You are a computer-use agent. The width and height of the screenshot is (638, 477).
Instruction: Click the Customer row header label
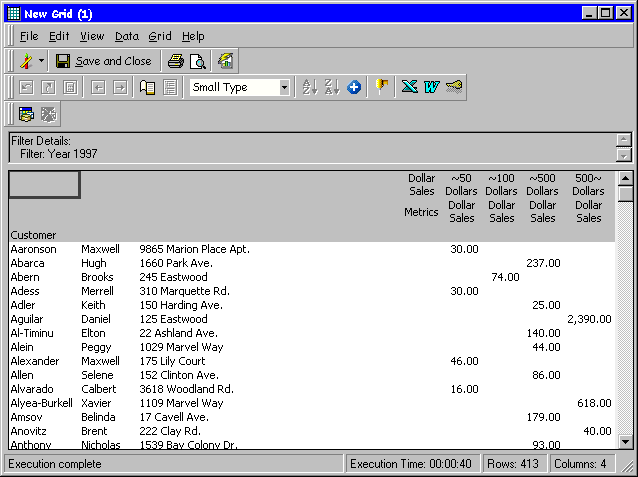pos(33,235)
